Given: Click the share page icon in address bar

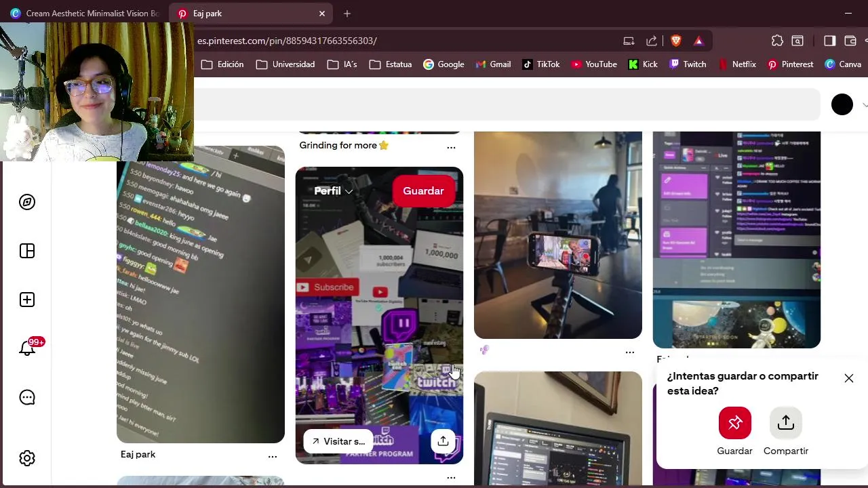Looking at the screenshot, I should coord(652,41).
